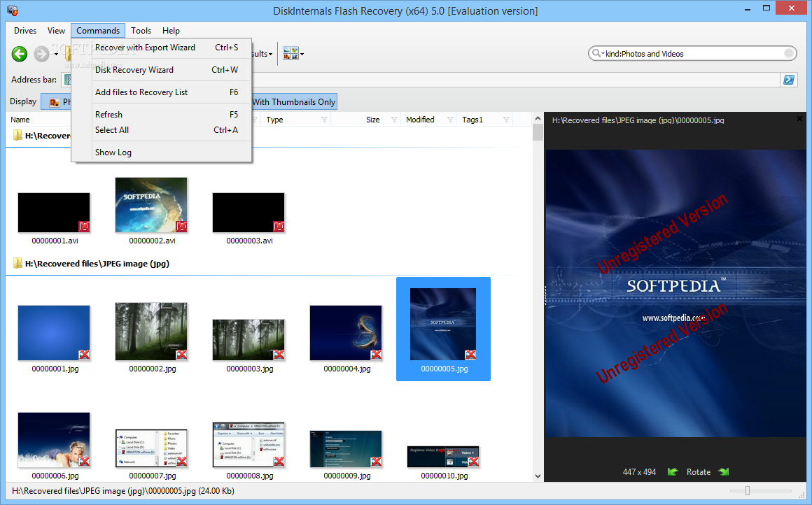Select thumbnail 00000003.avi

(x=248, y=212)
